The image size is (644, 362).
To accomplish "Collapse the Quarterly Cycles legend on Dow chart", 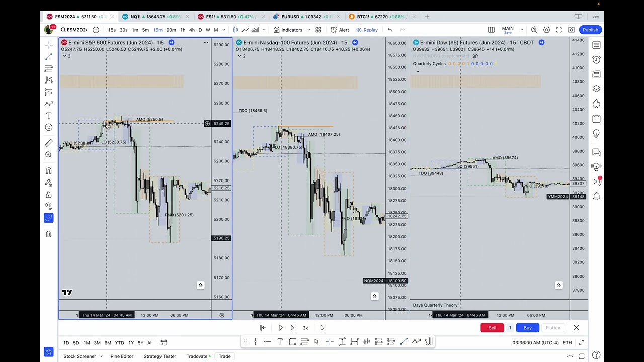I will tap(417, 71).
